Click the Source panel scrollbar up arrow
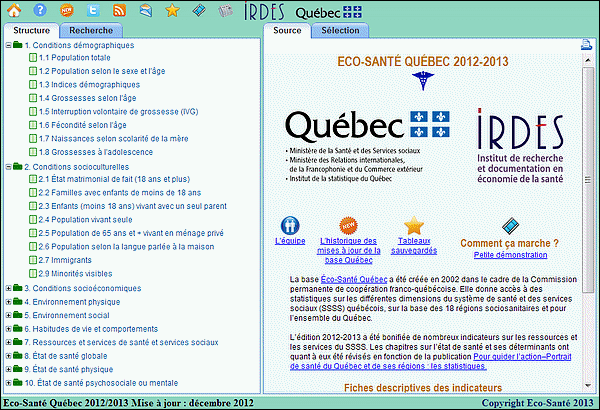 [587, 60]
